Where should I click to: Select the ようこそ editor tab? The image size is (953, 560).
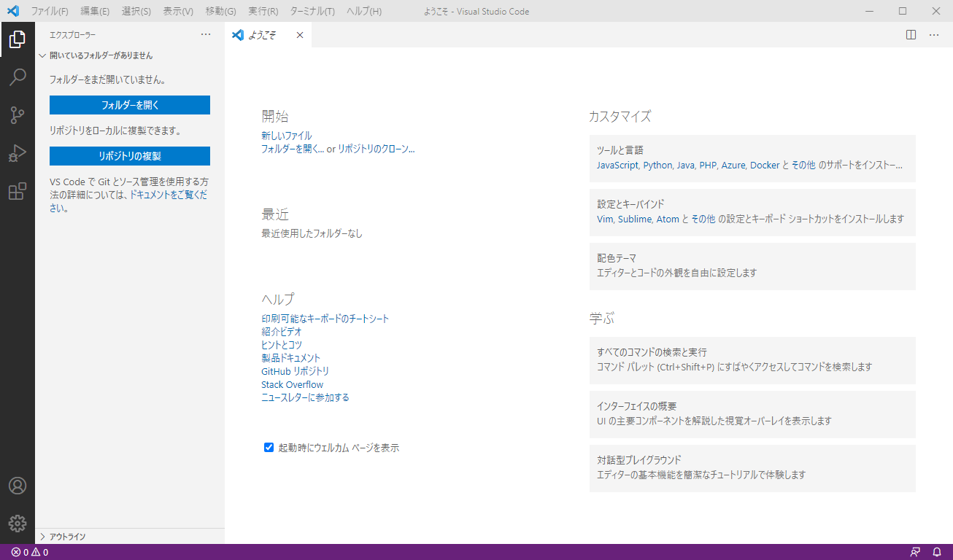268,34
